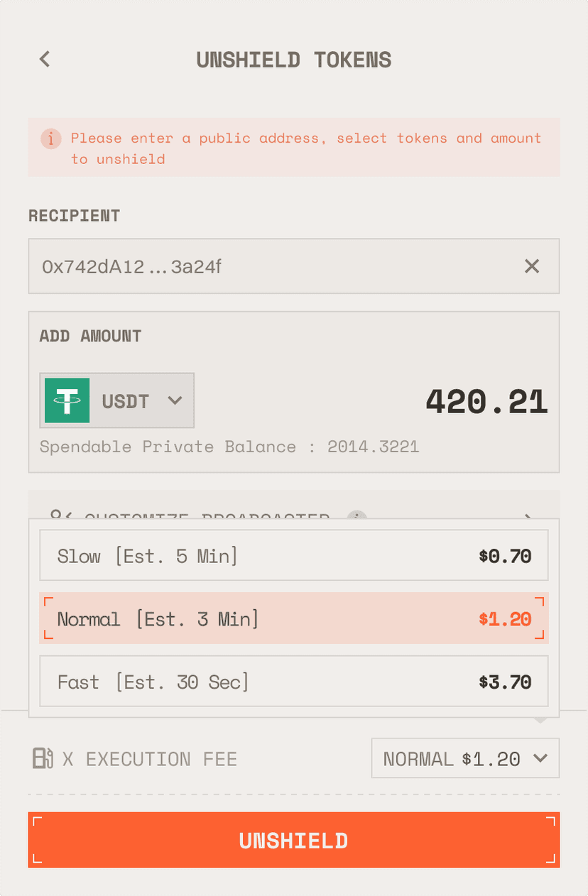Click the $3.70 price on Fast
This screenshot has height=896, width=588.
pos(505,682)
